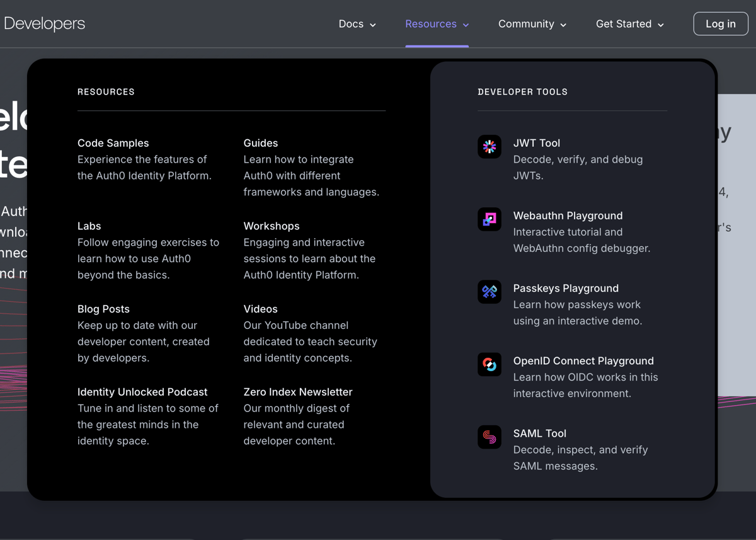
Task: Click the OpenID Connect Playground icon
Action: [x=490, y=364]
